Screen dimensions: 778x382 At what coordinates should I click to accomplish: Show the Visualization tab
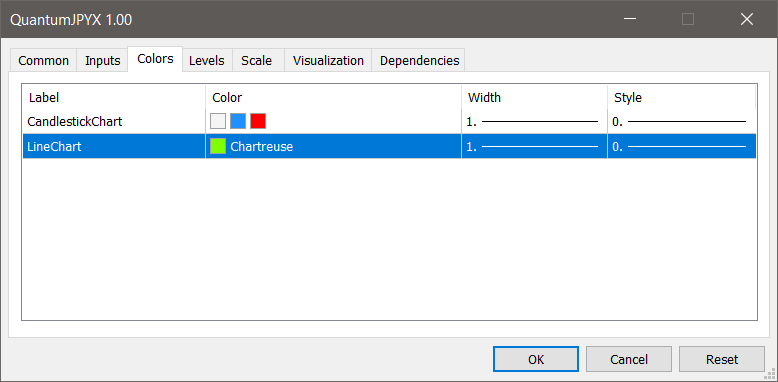tap(328, 61)
